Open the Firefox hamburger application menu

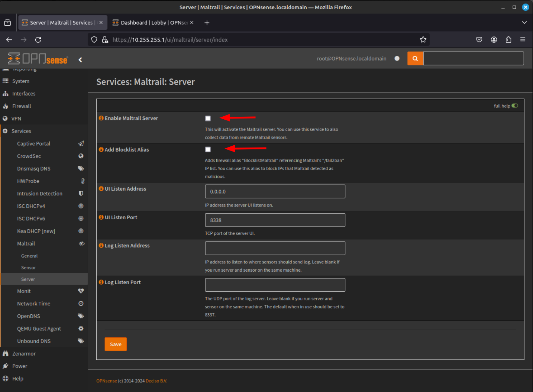pos(523,40)
